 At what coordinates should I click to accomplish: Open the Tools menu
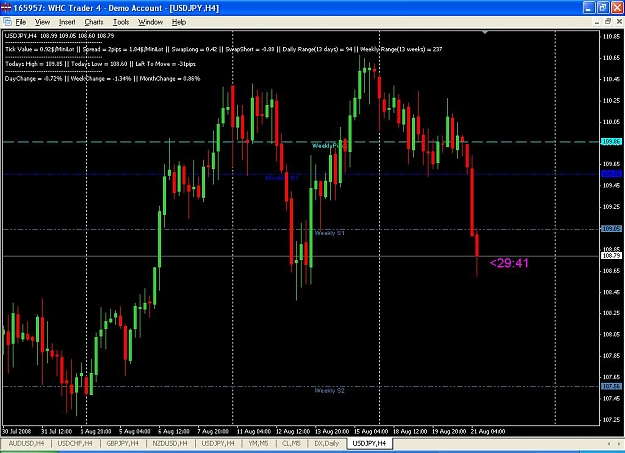pos(121,22)
